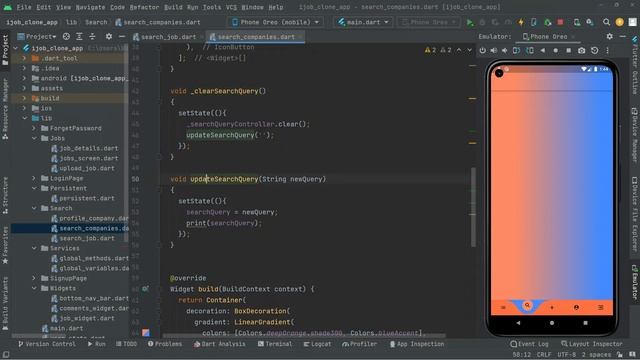Expand the android folder
Viewport: 640px width, 360px height.
[25, 78]
